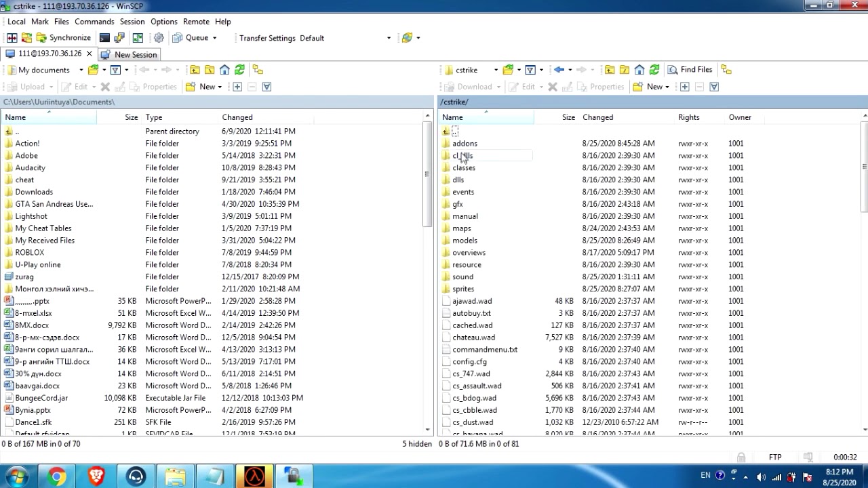Open the Session menu
Image resolution: width=868 pixels, height=488 pixels.
tap(132, 22)
